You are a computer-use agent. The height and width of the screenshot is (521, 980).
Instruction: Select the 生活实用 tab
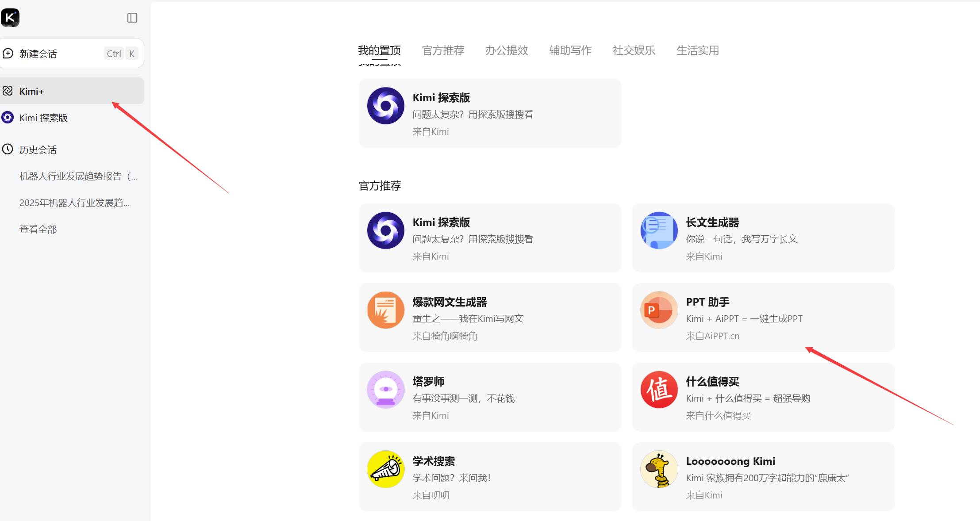[x=698, y=50]
